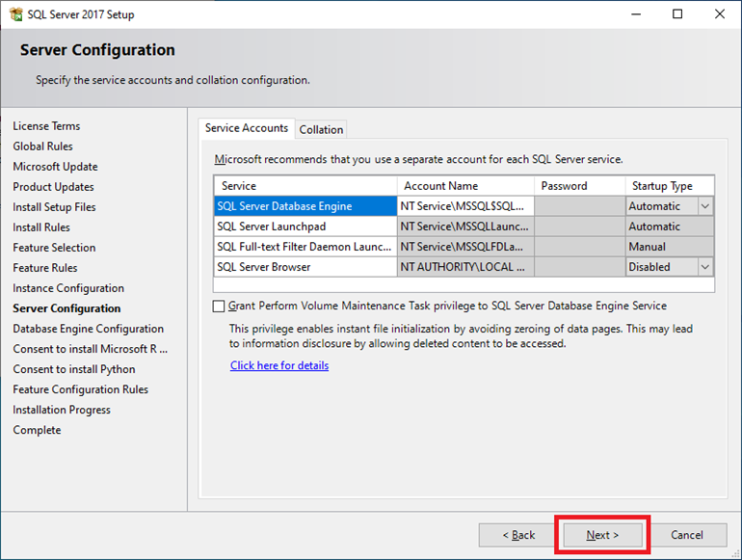
Task: Click the Password column header
Action: [580, 186]
